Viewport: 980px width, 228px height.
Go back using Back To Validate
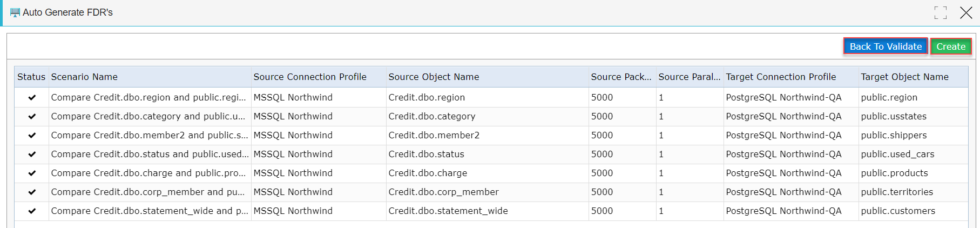tap(886, 46)
